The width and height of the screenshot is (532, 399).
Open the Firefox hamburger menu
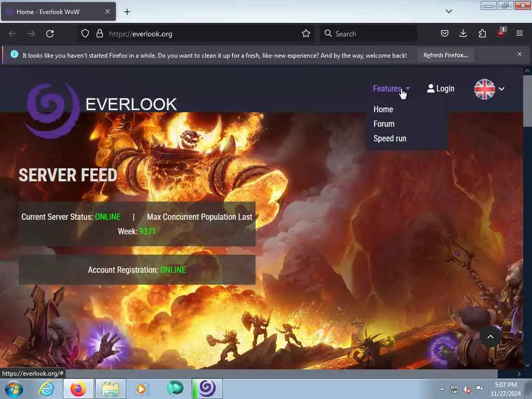520,33
